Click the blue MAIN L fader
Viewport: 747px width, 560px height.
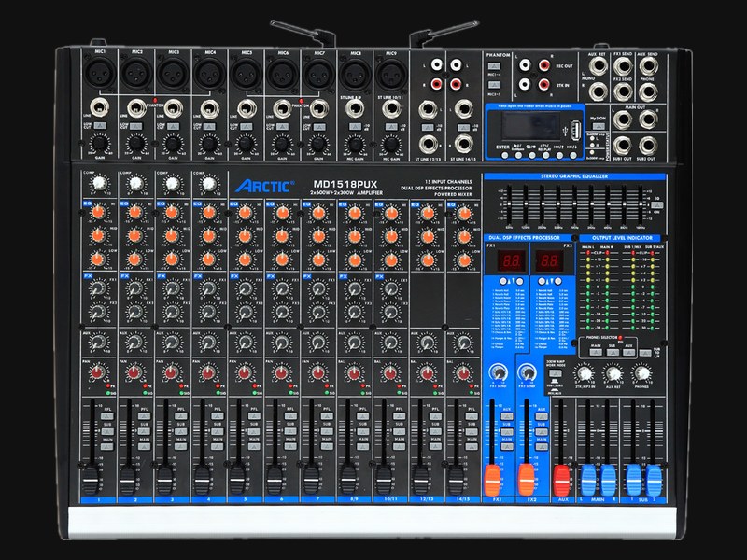(588, 480)
